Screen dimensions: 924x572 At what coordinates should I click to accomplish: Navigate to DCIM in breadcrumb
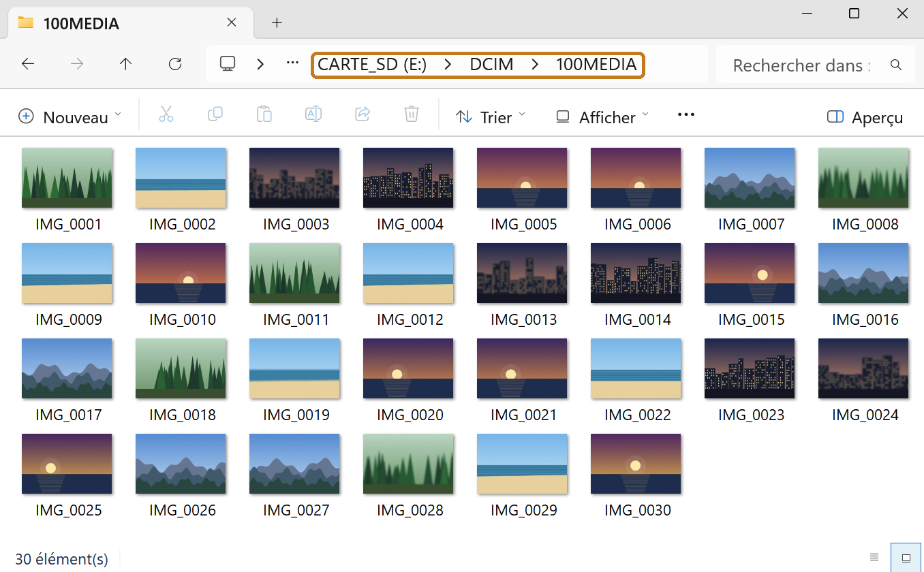pyautogui.click(x=491, y=65)
